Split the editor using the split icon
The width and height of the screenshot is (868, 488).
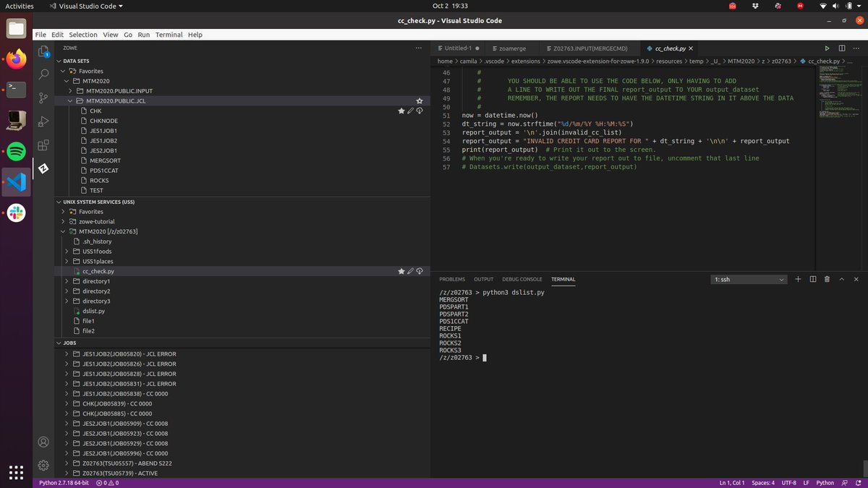843,48
